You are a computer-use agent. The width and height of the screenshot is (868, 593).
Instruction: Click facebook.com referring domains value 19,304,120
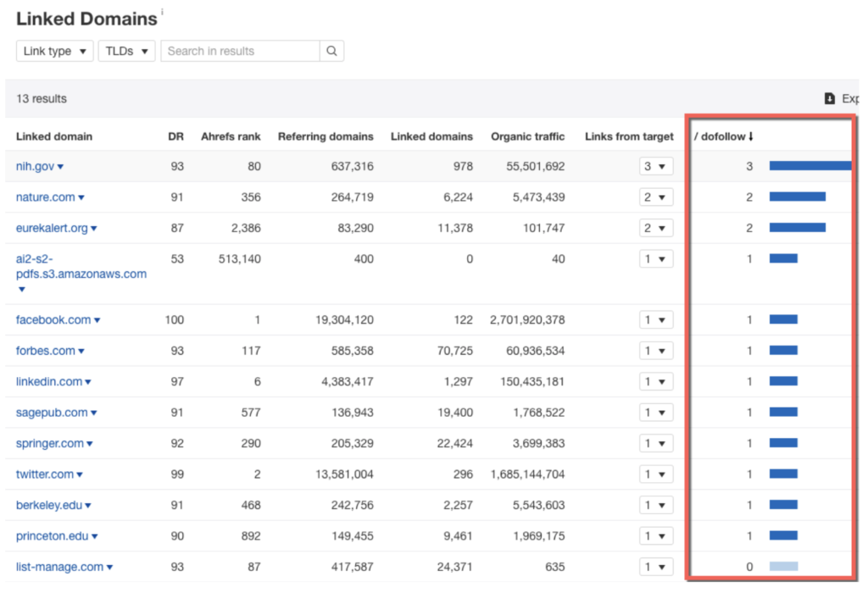[x=344, y=320]
